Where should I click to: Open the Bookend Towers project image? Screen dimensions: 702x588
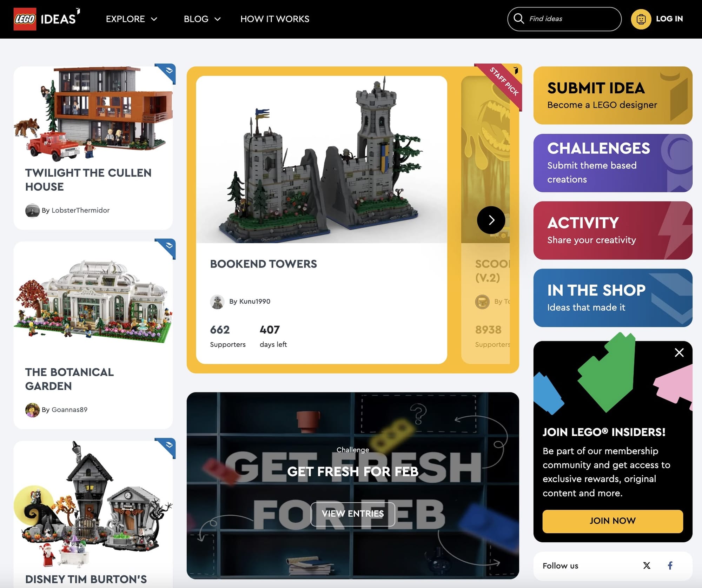click(x=322, y=160)
